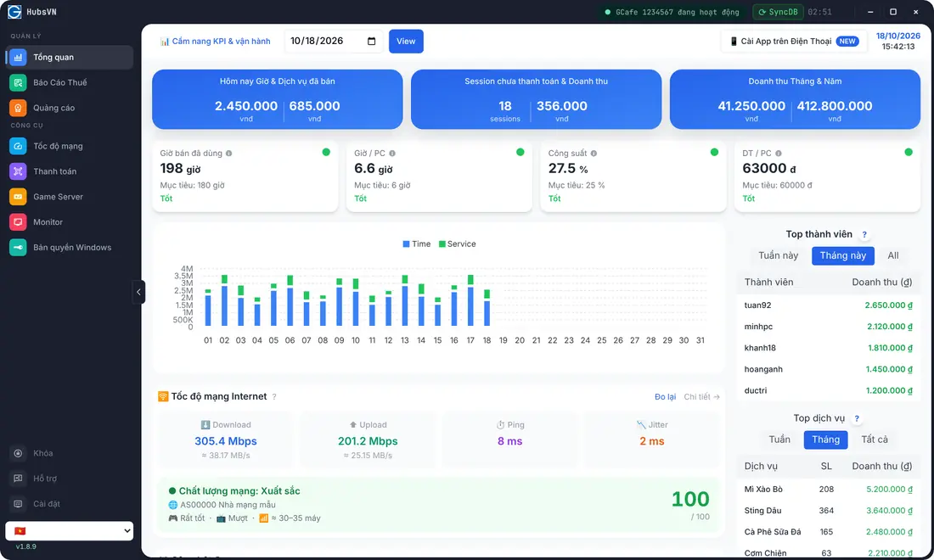Click the View button

tap(406, 41)
